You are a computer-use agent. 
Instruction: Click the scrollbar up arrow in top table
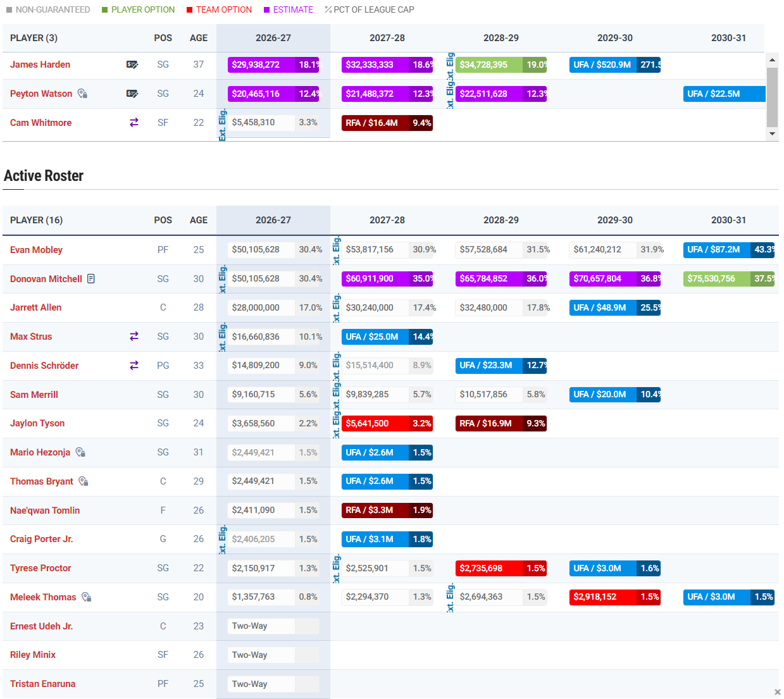[772, 60]
